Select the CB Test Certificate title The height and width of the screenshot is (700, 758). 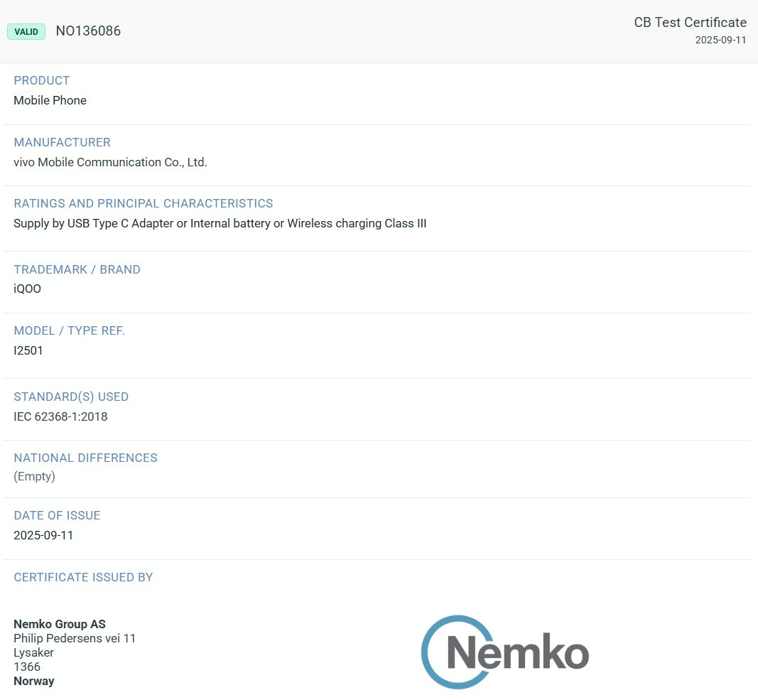(689, 22)
